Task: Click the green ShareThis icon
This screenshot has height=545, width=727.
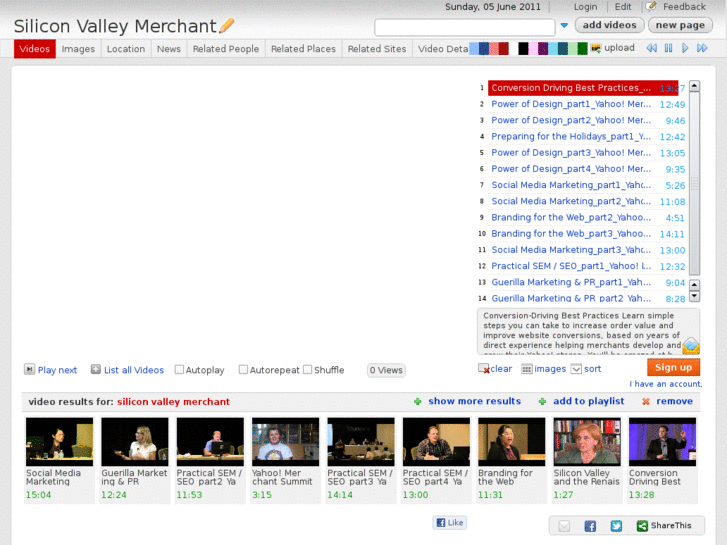Action: [642, 526]
